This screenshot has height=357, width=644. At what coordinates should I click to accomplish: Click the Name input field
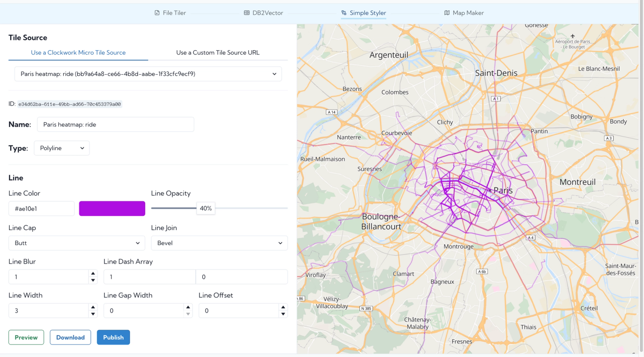(x=115, y=124)
